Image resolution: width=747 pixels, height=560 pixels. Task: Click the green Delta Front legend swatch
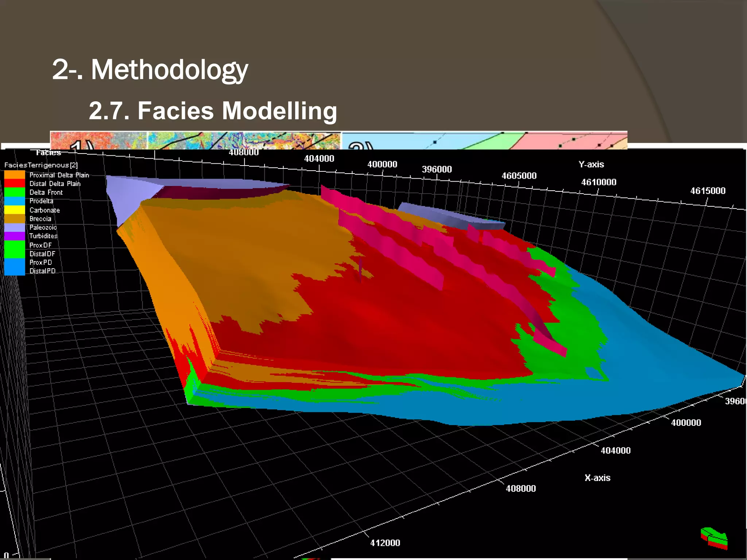pos(15,192)
